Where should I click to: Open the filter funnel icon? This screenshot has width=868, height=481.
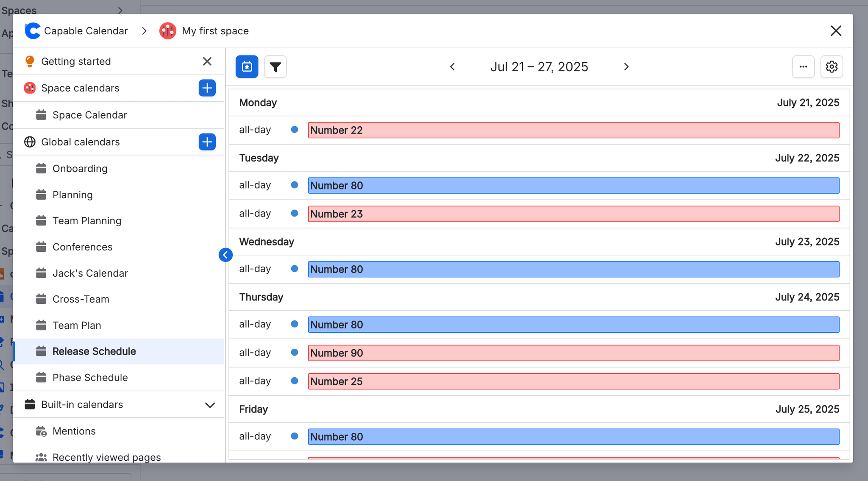click(275, 67)
